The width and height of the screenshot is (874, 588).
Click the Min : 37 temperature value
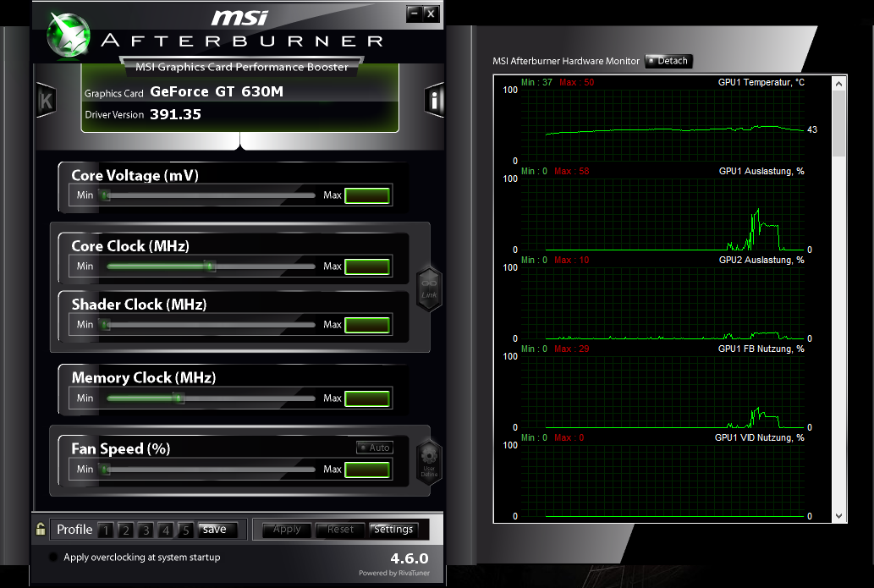coord(536,82)
